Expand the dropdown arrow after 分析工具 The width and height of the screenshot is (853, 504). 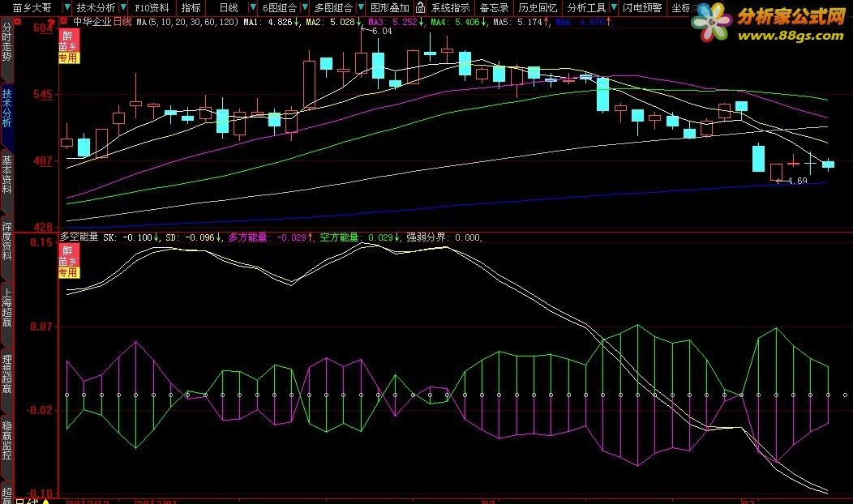614,7
